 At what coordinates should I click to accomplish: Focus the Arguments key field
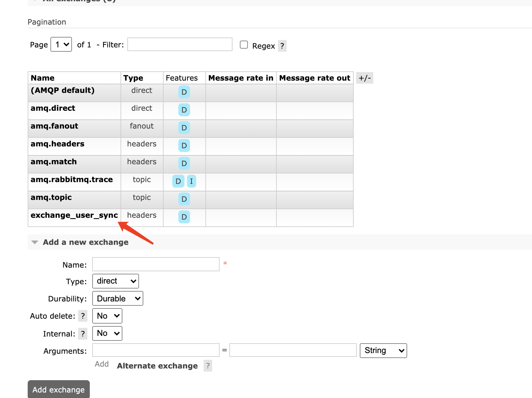[156, 350]
